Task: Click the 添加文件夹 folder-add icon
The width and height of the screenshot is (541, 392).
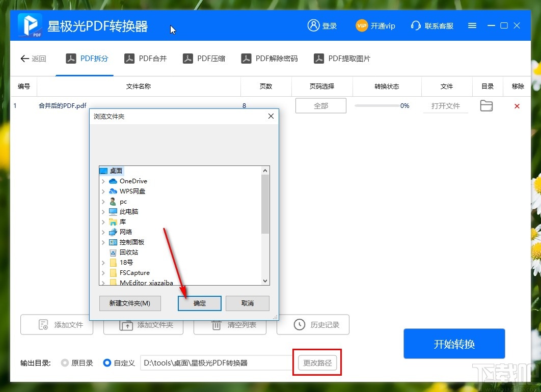Action: click(x=128, y=325)
